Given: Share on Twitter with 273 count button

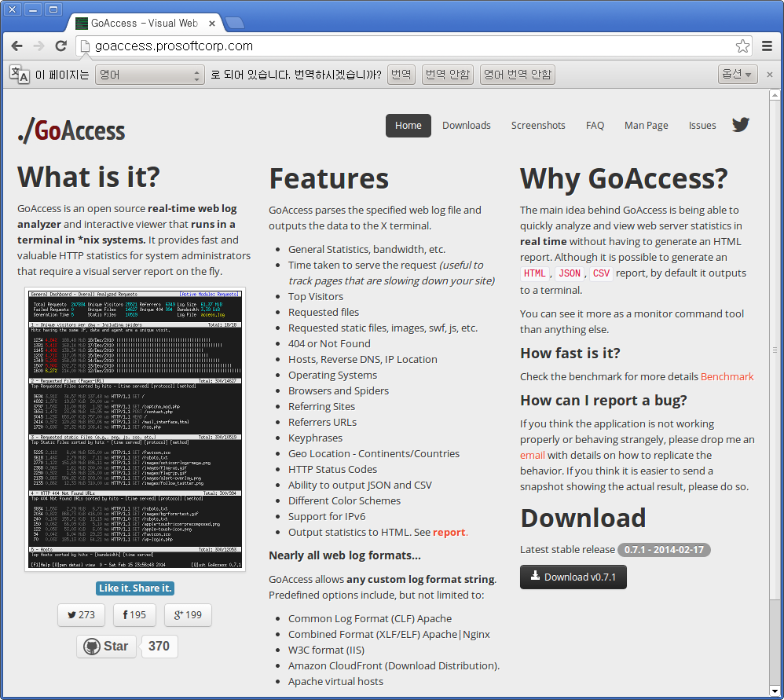Looking at the screenshot, I should pyautogui.click(x=81, y=614).
